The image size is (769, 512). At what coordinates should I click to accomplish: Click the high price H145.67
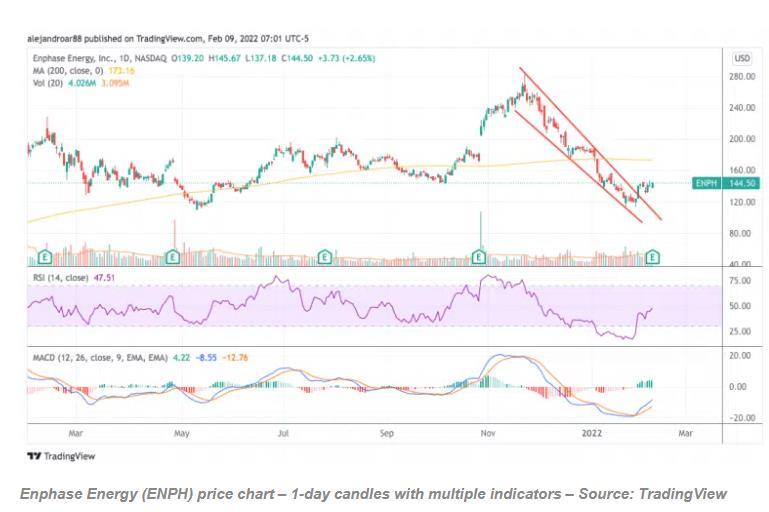[225, 58]
